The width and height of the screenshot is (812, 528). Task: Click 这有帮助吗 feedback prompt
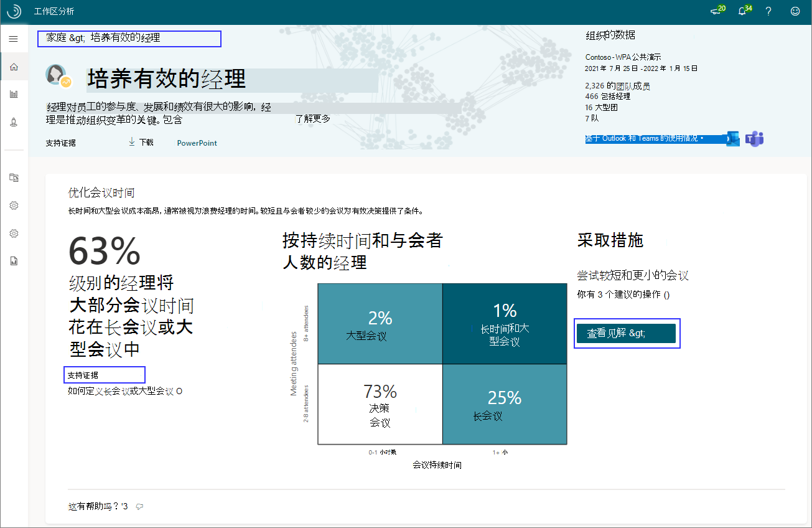[98, 507]
